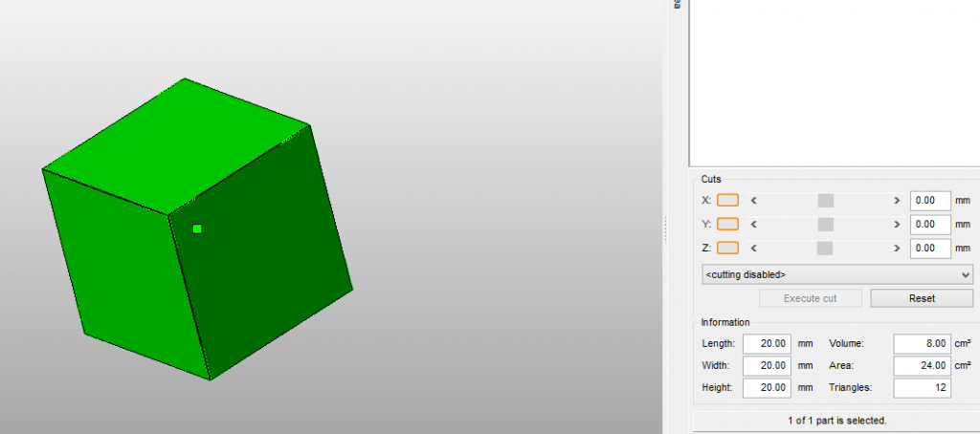The image size is (980, 434).
Task: Click the Reset button in Cuts
Action: [921, 298]
